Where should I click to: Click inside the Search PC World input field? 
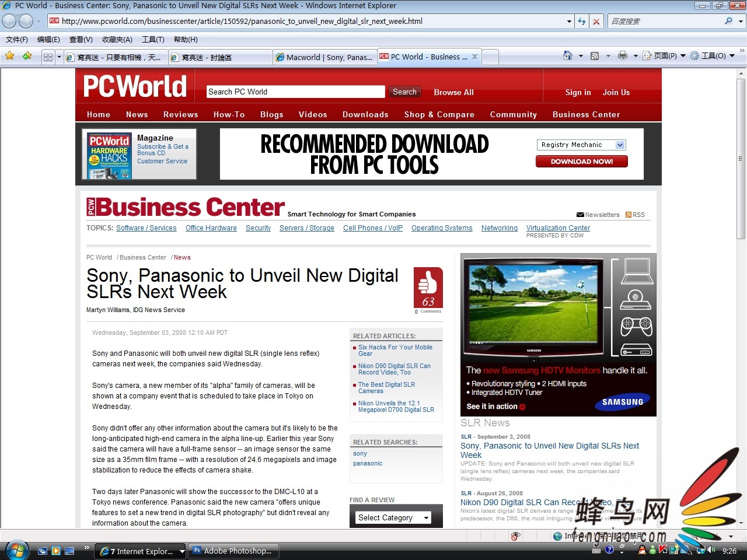pos(296,92)
